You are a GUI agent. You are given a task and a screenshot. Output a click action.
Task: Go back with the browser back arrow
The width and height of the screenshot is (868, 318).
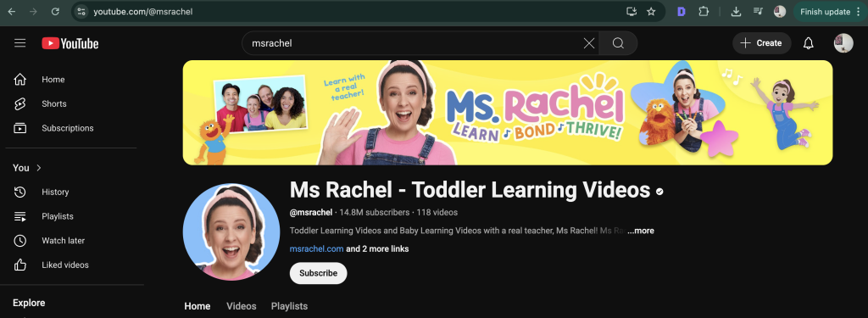click(11, 12)
